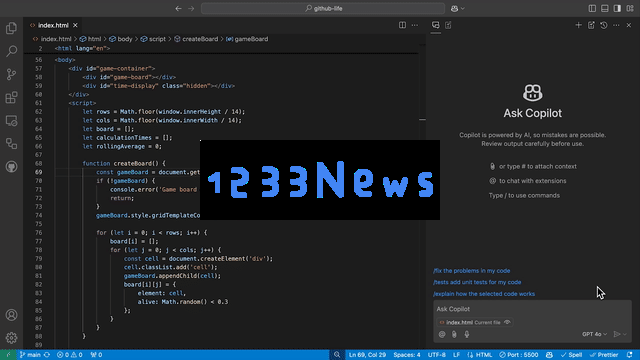Toggle Prettier formatter status item

click(604, 355)
